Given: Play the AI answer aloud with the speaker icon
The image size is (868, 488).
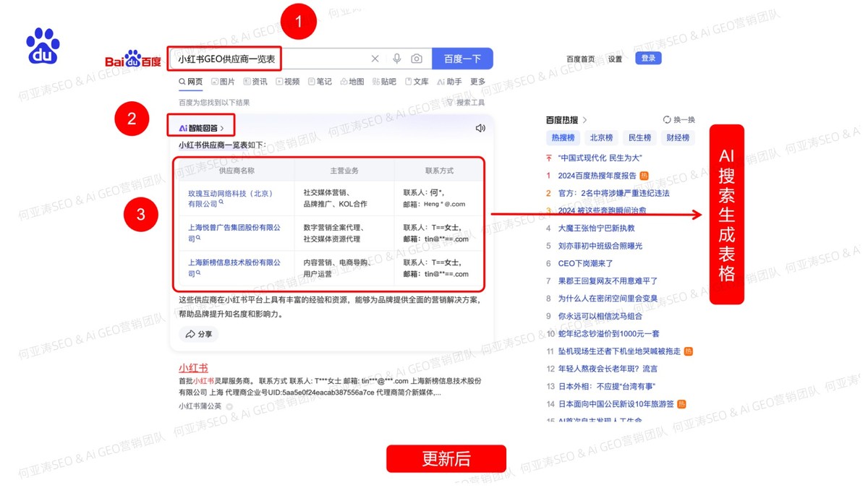Looking at the screenshot, I should (480, 128).
